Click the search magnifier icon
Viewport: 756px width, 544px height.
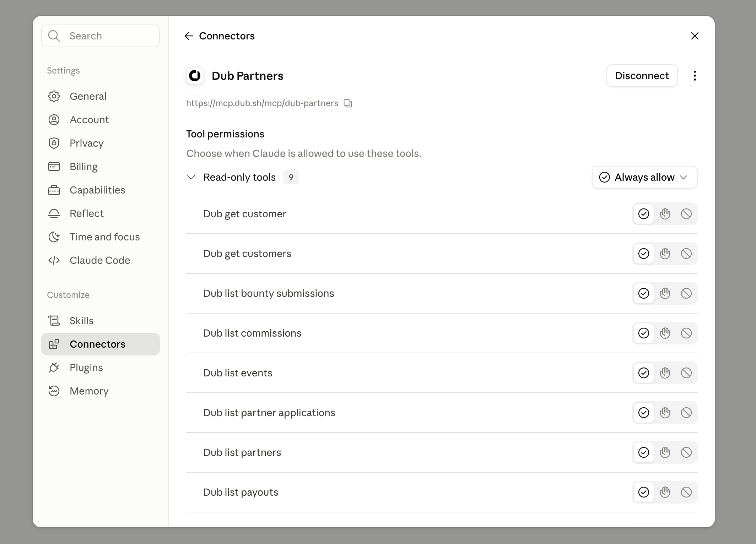pos(54,36)
